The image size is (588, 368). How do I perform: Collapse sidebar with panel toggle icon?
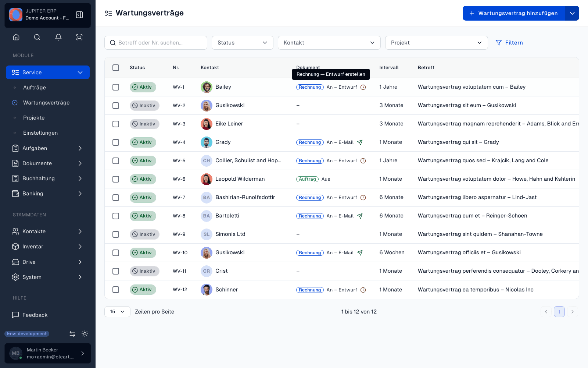(79, 15)
